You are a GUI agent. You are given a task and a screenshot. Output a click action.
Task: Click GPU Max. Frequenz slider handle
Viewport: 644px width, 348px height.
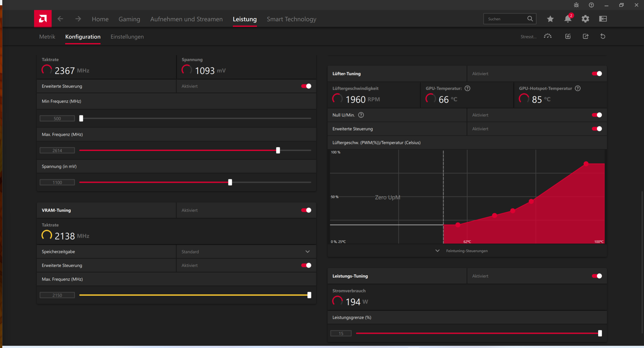tap(278, 150)
